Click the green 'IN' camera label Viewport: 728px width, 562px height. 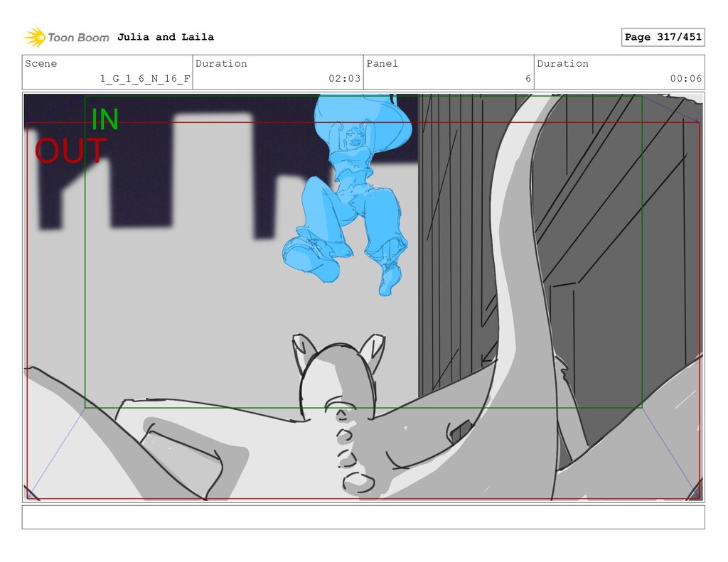105,119
